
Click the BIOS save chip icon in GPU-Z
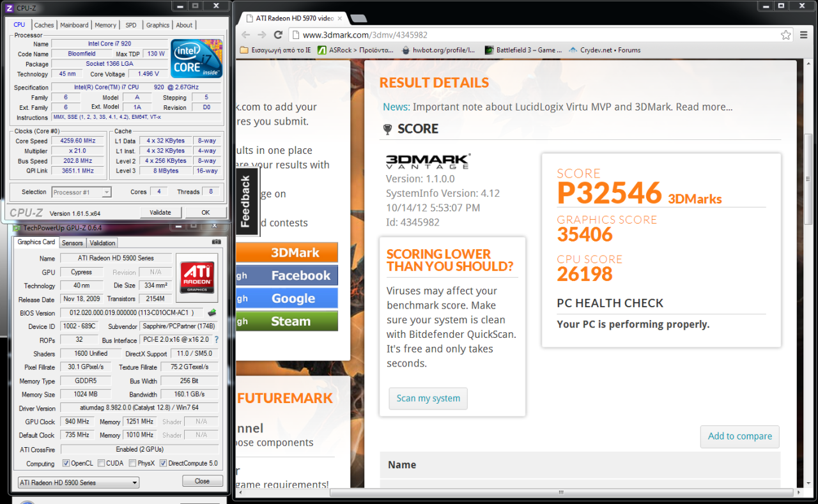212,313
